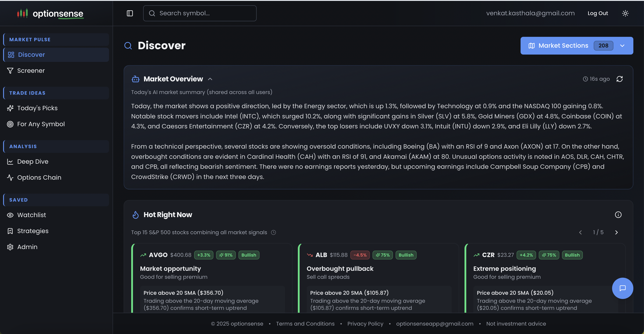Image resolution: width=644 pixels, height=334 pixels.
Task: Select Strategies in sidebar
Action: pos(33,231)
